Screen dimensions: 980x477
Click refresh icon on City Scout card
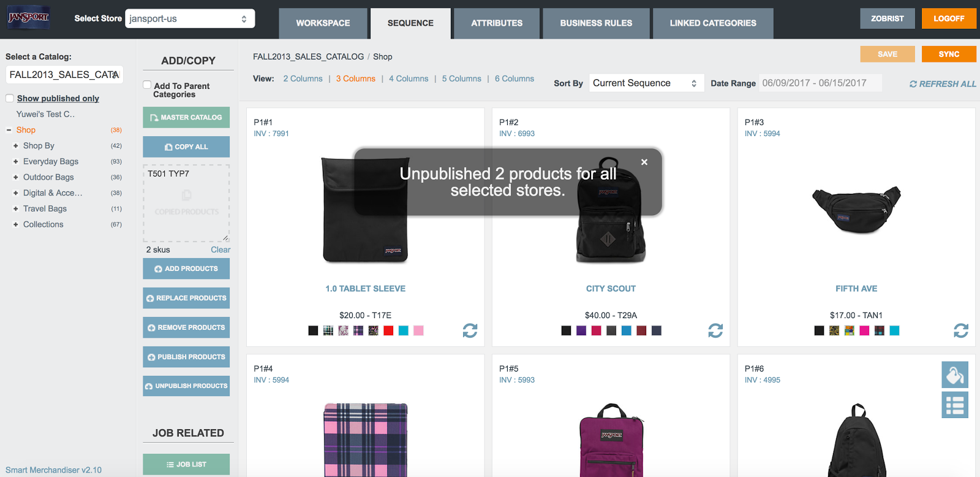click(x=715, y=330)
